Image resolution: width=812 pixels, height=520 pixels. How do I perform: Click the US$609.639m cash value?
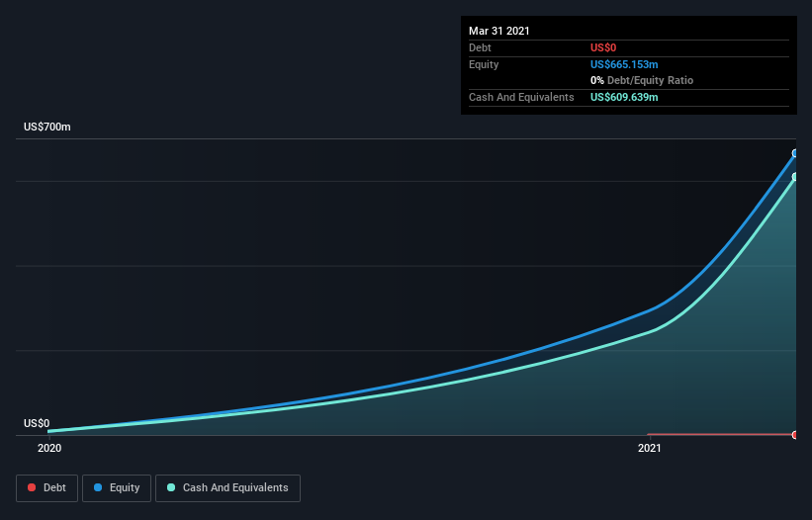pos(624,97)
